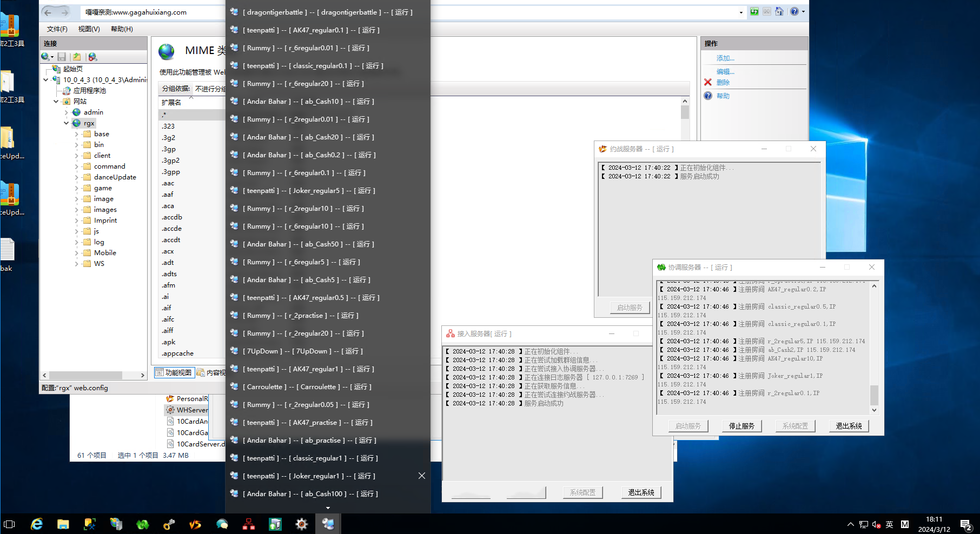Expand the admin site tree node
Image resolution: width=980 pixels, height=534 pixels.
tap(67, 112)
